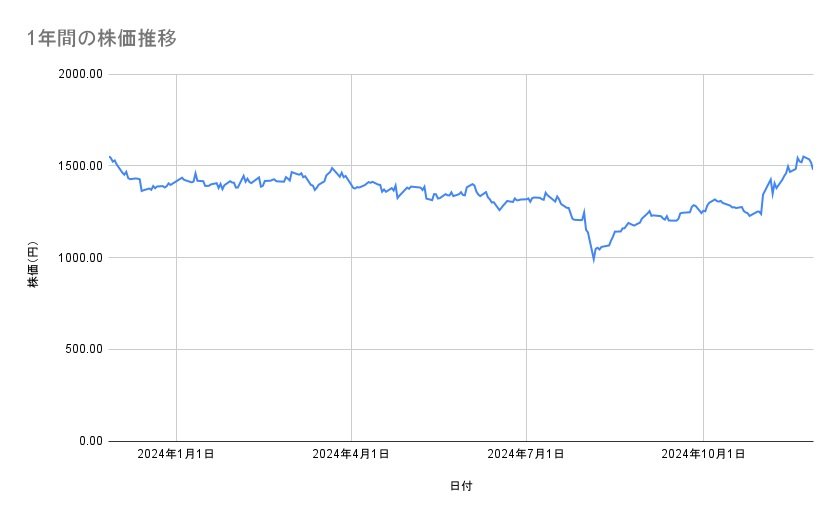Click the line where it crosses 2024年10月1日 gridline
The height and width of the screenshot is (519, 839).
click(704, 211)
